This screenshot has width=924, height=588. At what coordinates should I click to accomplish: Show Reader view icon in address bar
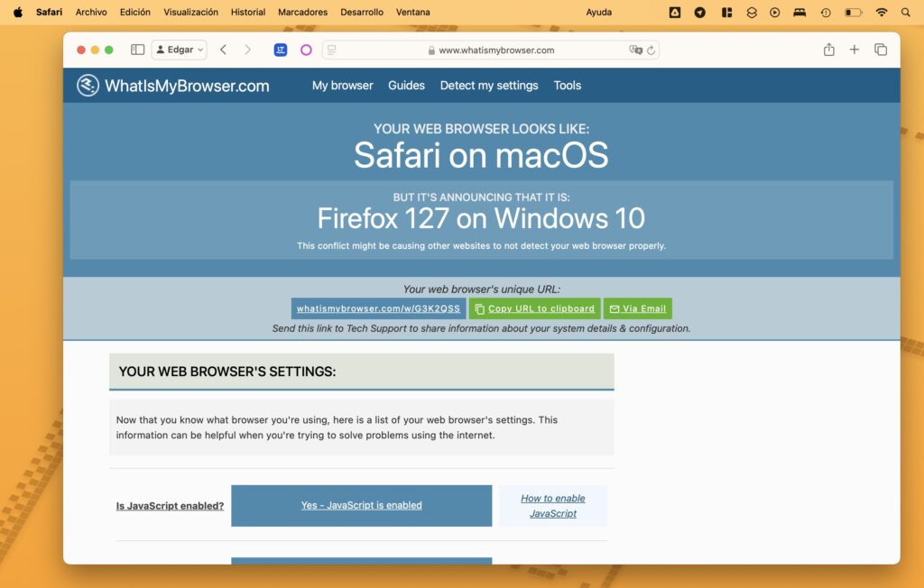(332, 51)
